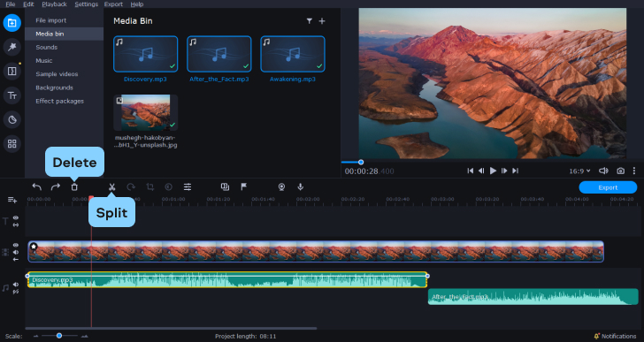The image size is (644, 342).
Task: Skip to the end of the project
Action: (x=516, y=171)
